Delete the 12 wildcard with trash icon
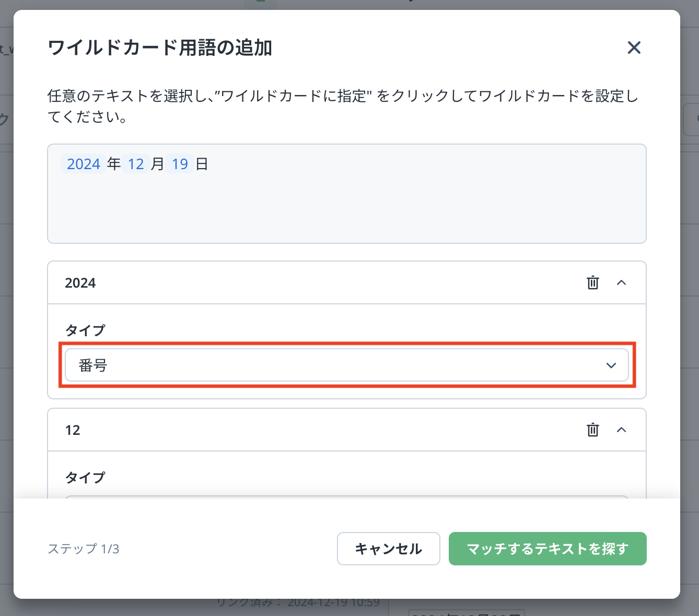The image size is (699, 616). (x=592, y=430)
